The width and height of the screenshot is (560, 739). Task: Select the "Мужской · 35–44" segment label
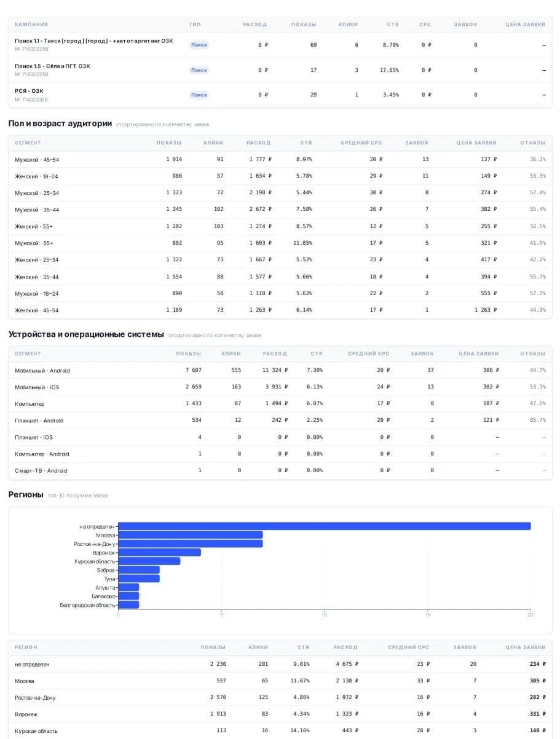click(37, 210)
